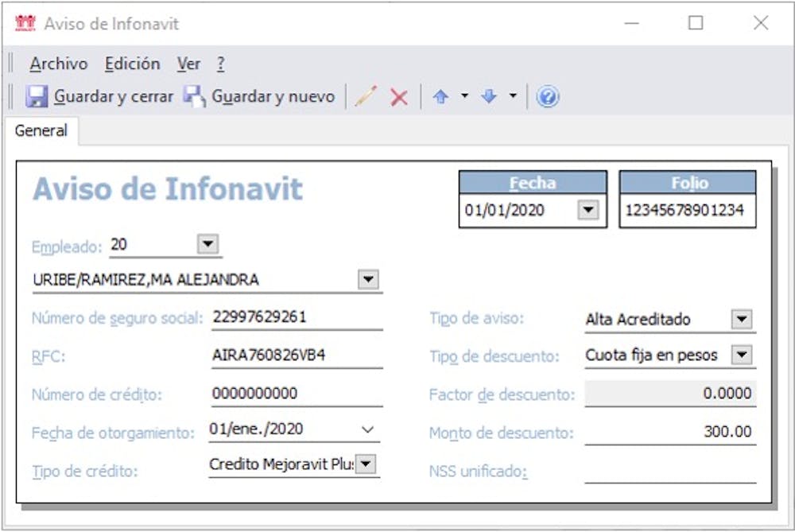795x532 pixels.
Task: Click the Guardar y cerrar button label
Action: click(x=114, y=96)
